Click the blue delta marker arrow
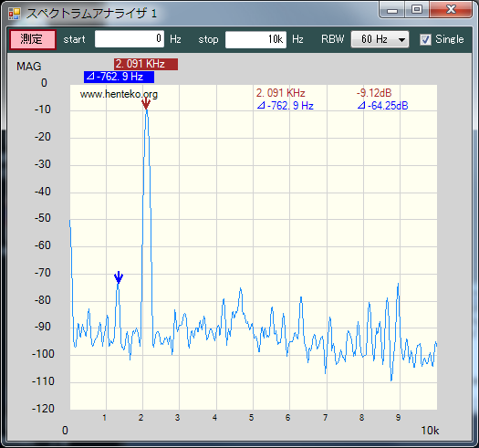Image resolution: width=479 pixels, height=448 pixels. (x=119, y=277)
